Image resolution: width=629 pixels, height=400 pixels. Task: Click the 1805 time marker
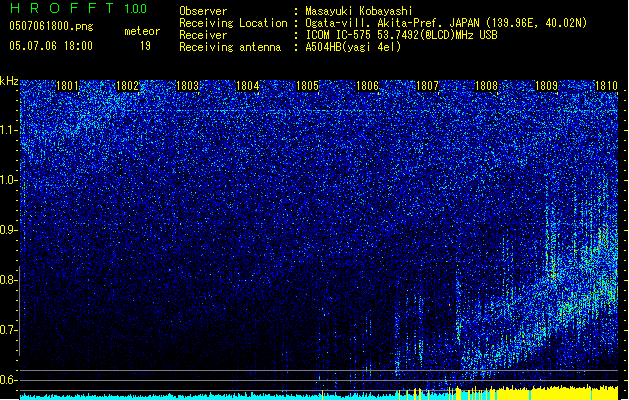point(307,86)
